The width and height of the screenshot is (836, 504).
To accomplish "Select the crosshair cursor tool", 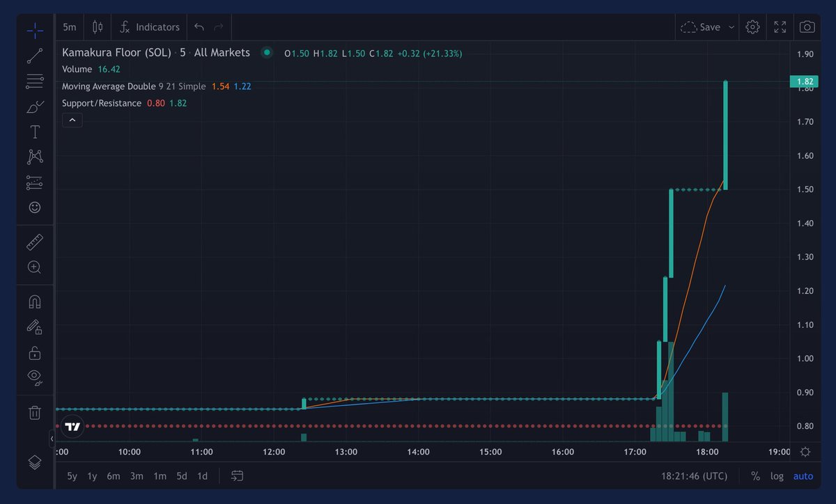I will 35,31.
